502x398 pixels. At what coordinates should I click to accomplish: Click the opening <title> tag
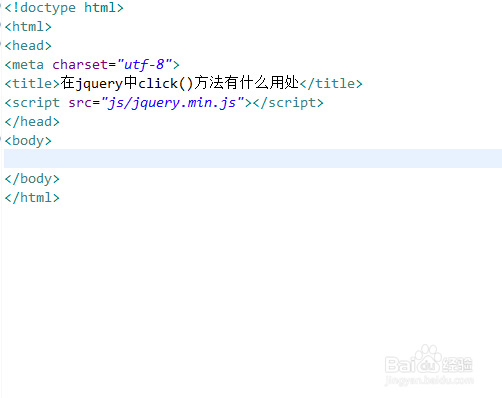click(32, 84)
